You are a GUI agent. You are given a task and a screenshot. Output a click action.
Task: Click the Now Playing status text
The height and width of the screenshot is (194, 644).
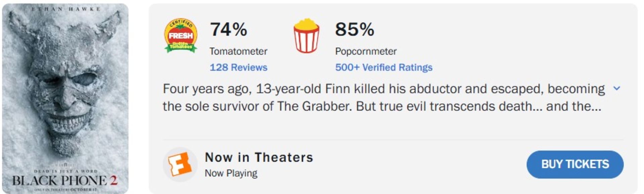[x=231, y=173]
